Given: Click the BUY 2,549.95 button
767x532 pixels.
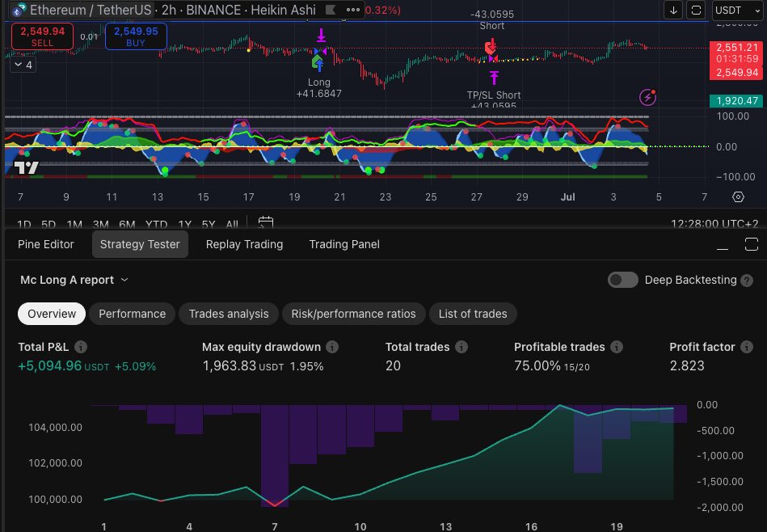Looking at the screenshot, I should (136, 36).
